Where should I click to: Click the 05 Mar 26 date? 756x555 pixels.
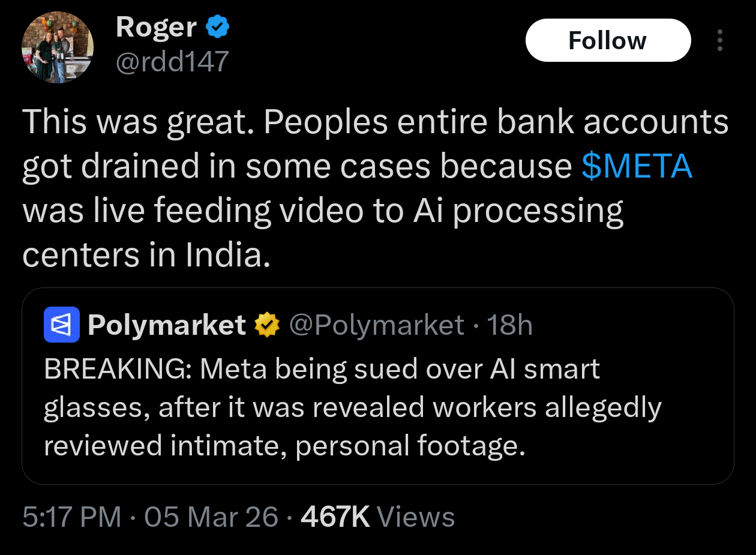tap(211, 517)
